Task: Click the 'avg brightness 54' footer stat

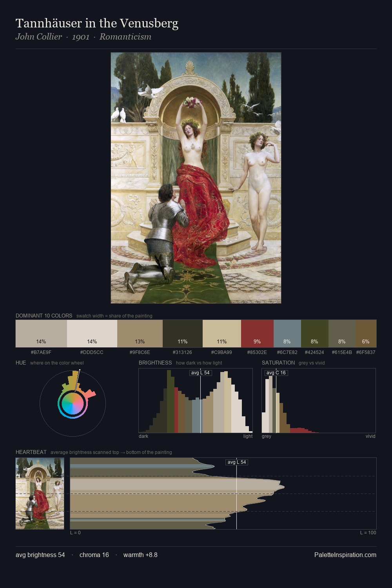Action: pyautogui.click(x=40, y=555)
